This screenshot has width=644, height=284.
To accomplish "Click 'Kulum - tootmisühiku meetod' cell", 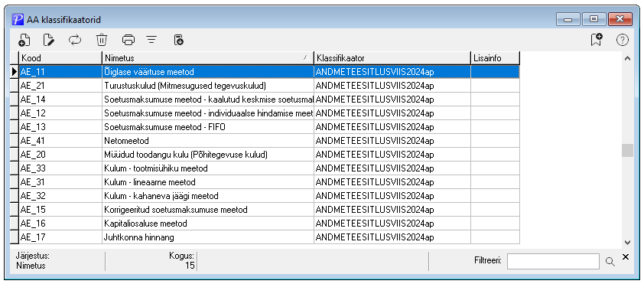I will [208, 168].
